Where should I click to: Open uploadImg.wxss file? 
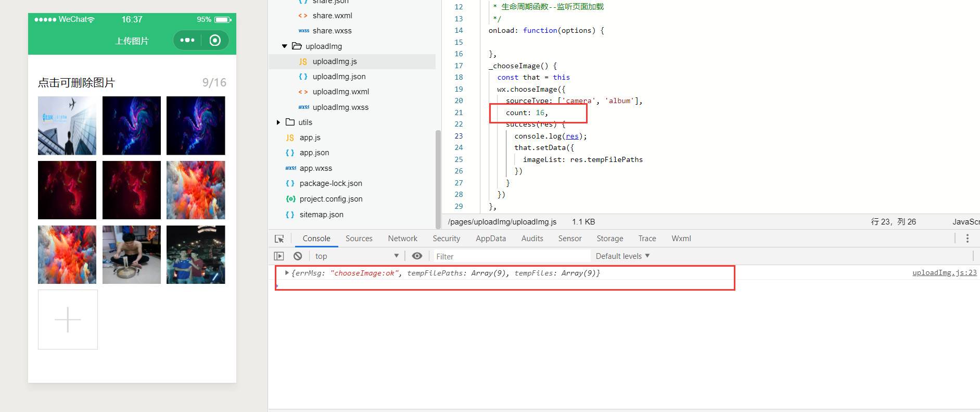point(340,107)
